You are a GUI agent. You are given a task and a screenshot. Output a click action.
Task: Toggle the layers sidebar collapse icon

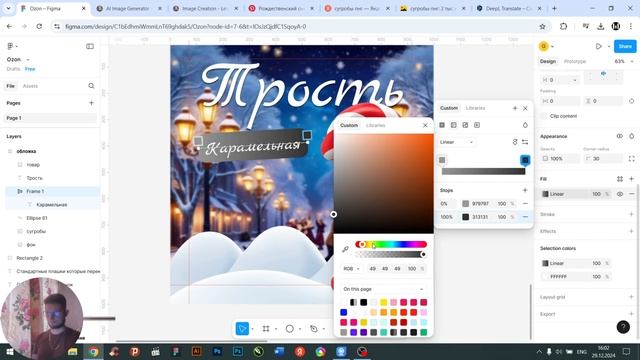click(90, 46)
